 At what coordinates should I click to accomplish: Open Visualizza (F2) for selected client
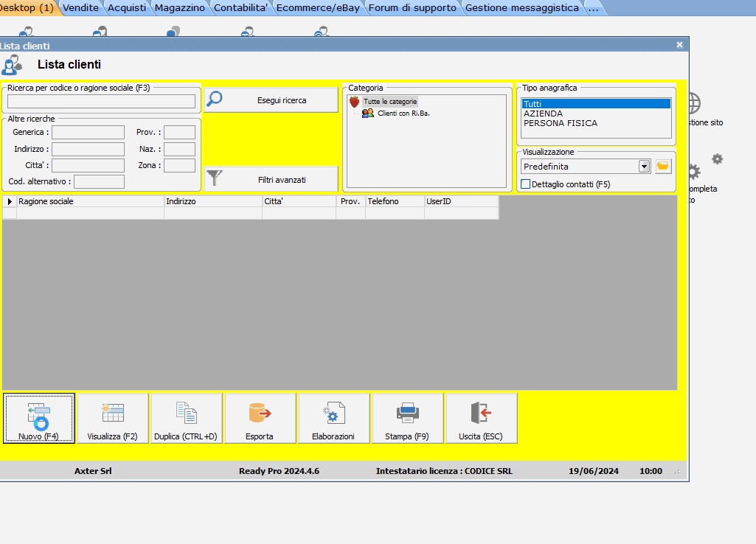(x=113, y=418)
